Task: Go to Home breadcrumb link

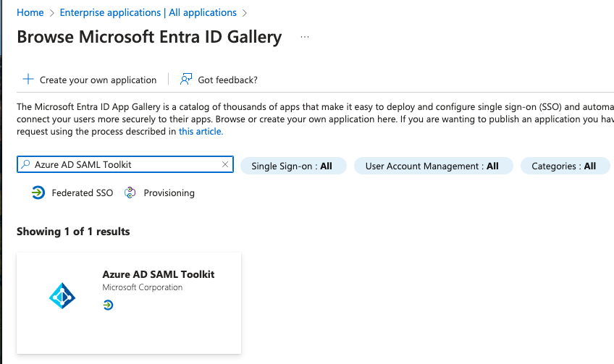Action: tap(30, 12)
